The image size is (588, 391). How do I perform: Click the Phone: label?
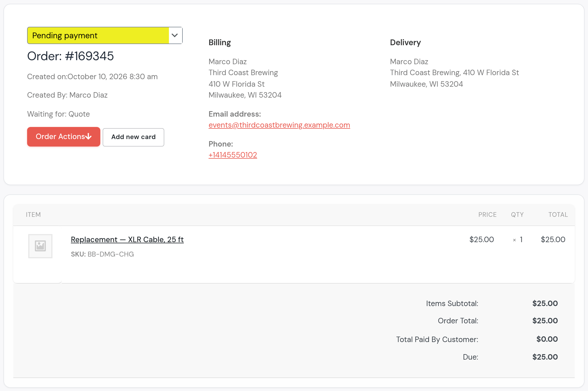tap(221, 144)
